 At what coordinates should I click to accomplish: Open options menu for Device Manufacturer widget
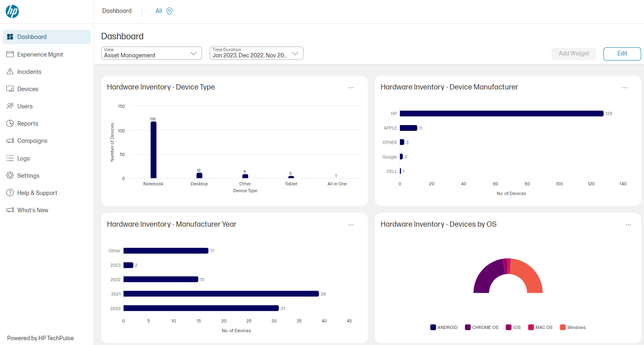[625, 87]
